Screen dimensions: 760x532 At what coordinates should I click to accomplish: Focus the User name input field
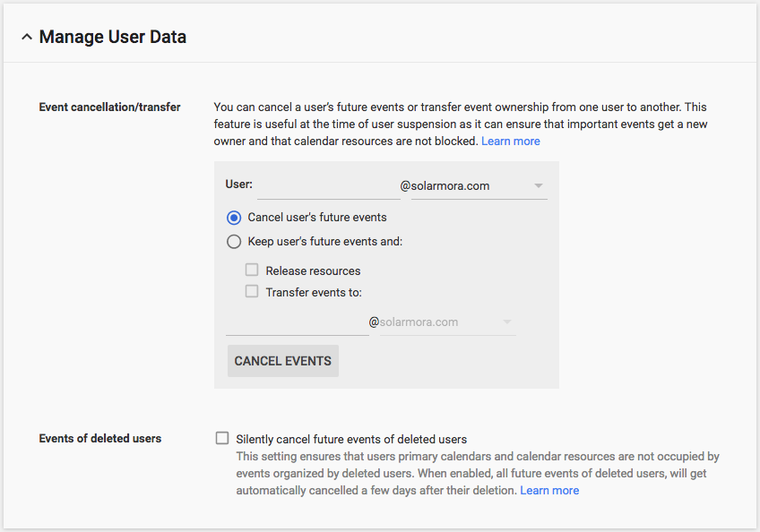coord(327,186)
